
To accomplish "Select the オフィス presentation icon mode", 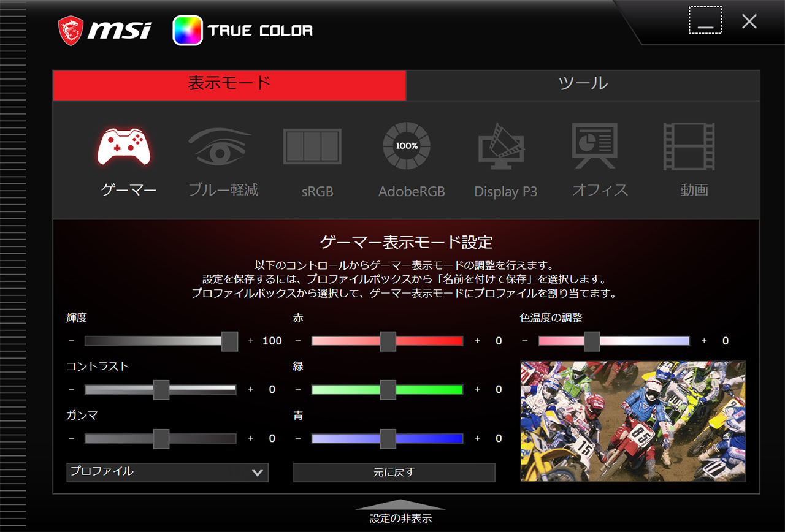I will click(x=594, y=146).
